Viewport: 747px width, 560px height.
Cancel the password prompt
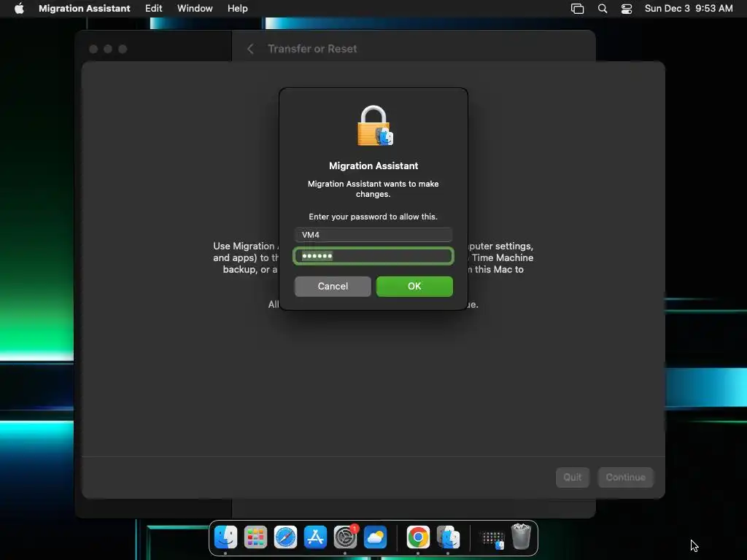click(333, 286)
